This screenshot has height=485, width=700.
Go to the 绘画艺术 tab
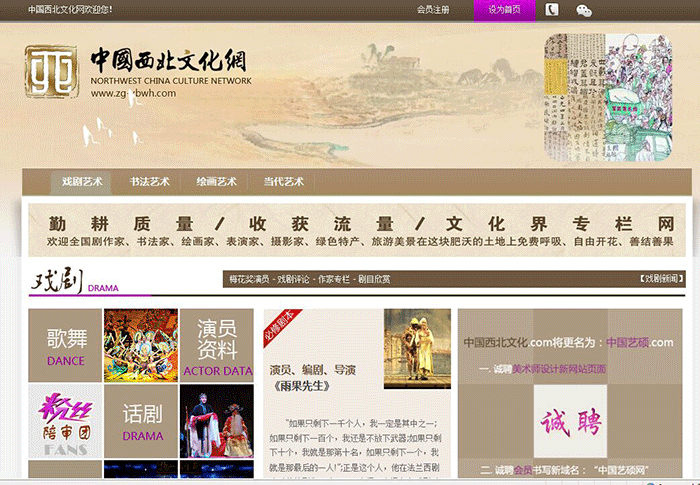pos(216,182)
